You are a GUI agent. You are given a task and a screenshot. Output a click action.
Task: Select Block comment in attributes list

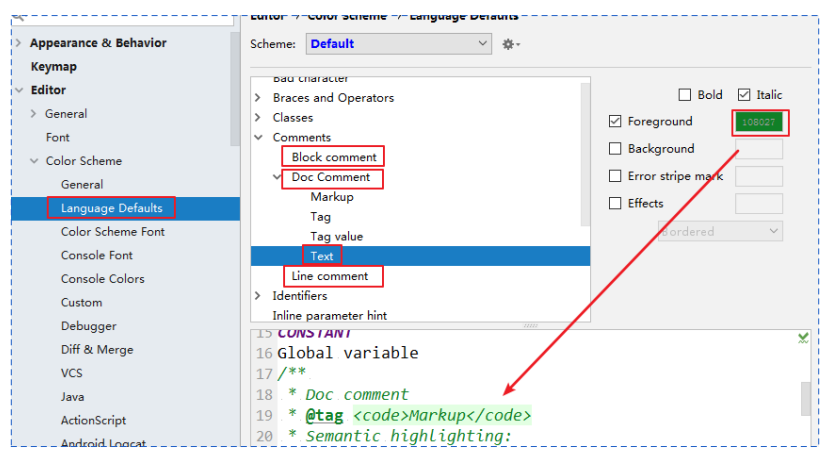334,157
